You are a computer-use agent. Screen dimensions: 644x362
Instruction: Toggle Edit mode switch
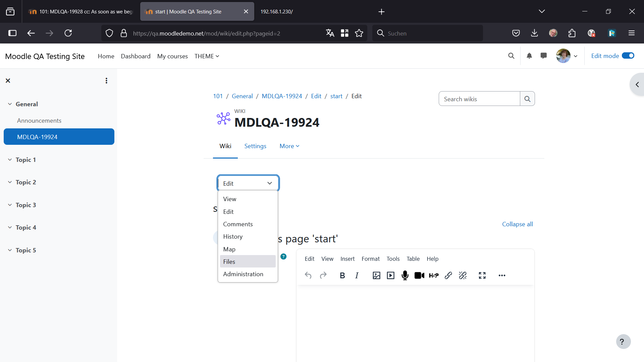coord(628,56)
